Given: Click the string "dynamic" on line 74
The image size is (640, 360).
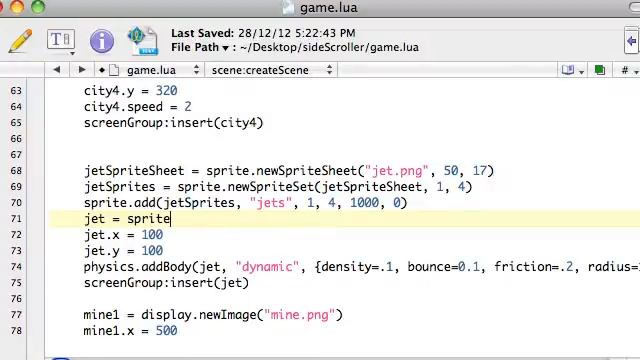Looking at the screenshot, I should pos(267,267).
